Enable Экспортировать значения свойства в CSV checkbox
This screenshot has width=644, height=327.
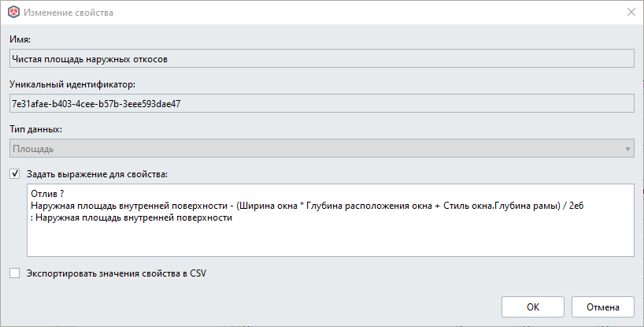click(x=15, y=273)
